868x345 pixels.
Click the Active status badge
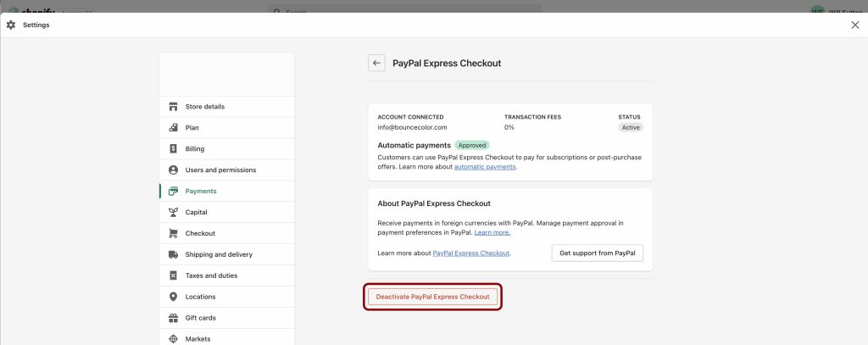631,127
